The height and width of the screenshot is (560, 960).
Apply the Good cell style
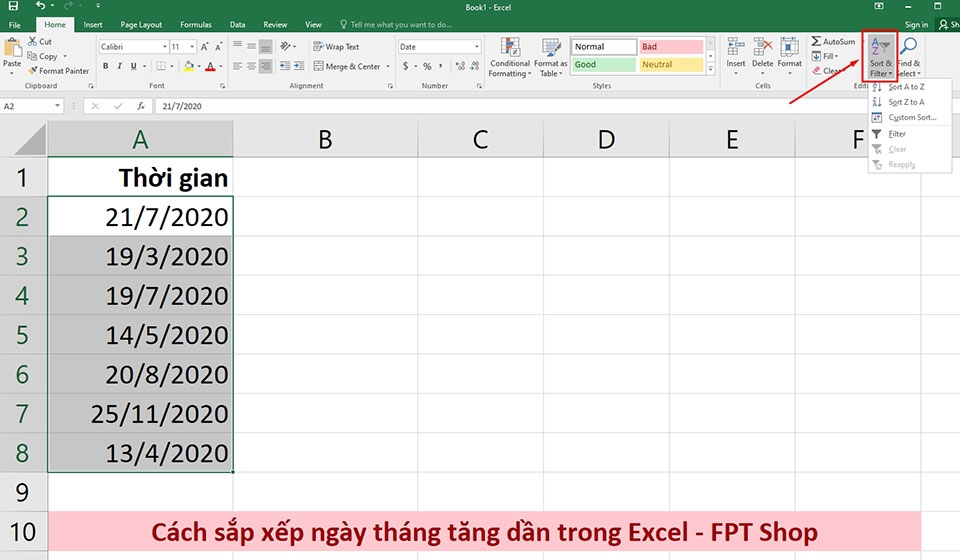coord(603,64)
